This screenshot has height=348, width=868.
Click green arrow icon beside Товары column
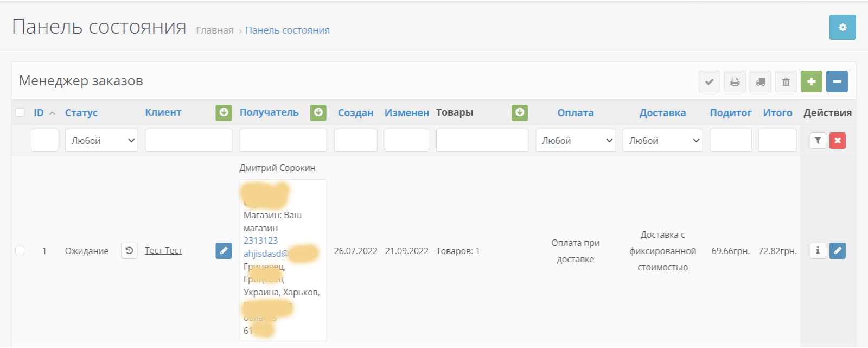pyautogui.click(x=520, y=112)
